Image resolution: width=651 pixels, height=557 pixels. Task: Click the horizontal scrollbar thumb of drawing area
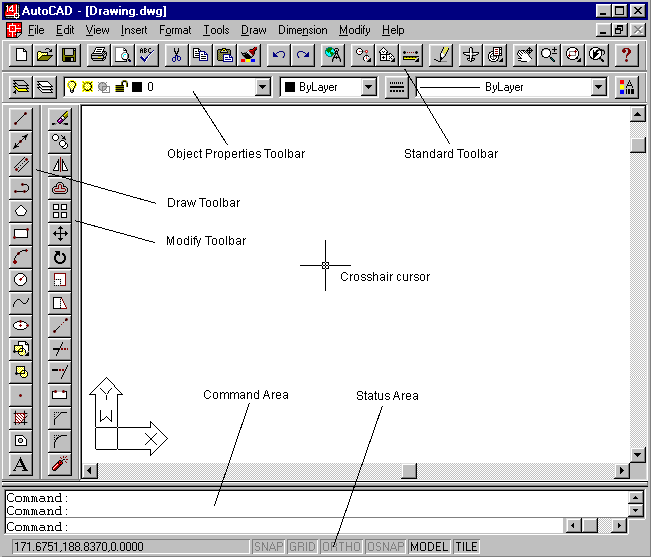409,471
